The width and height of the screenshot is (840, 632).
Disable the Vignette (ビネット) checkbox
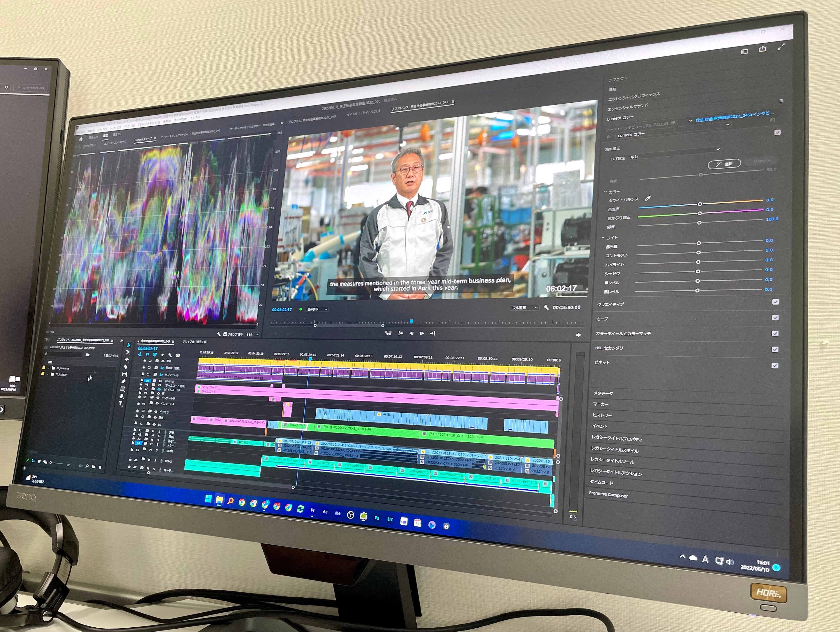click(775, 365)
